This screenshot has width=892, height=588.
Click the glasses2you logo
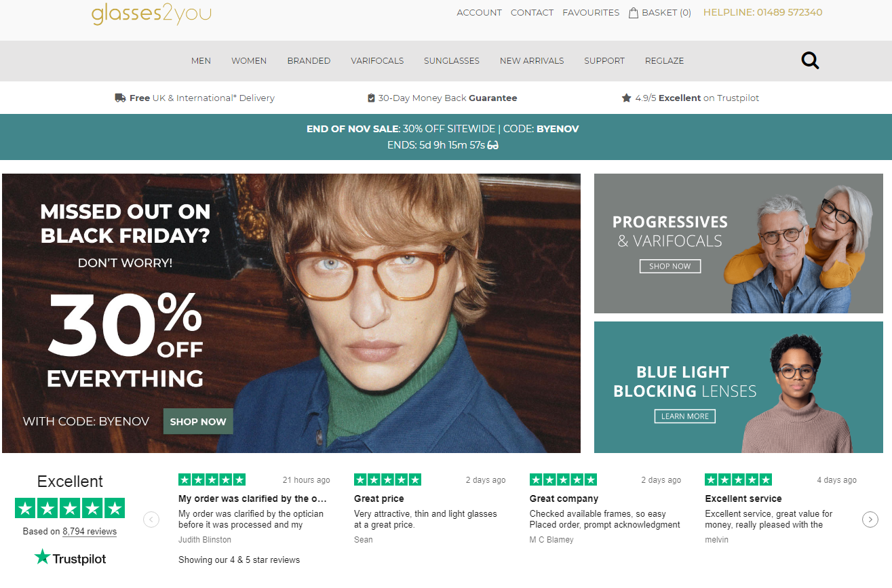pyautogui.click(x=151, y=14)
